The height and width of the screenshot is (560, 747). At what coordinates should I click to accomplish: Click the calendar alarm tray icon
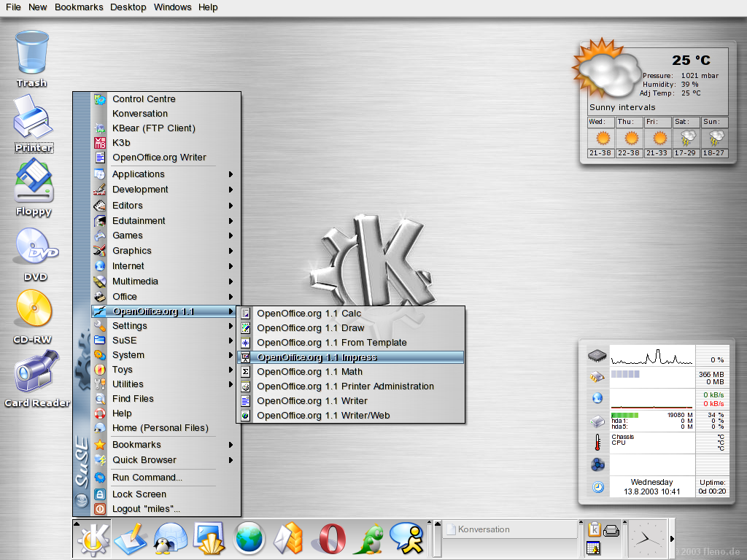point(594,548)
